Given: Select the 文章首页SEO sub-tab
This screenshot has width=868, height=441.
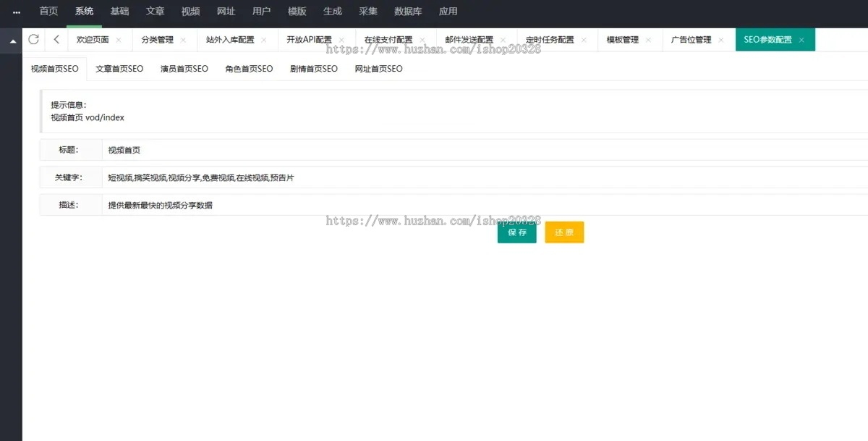Looking at the screenshot, I should click(119, 69).
